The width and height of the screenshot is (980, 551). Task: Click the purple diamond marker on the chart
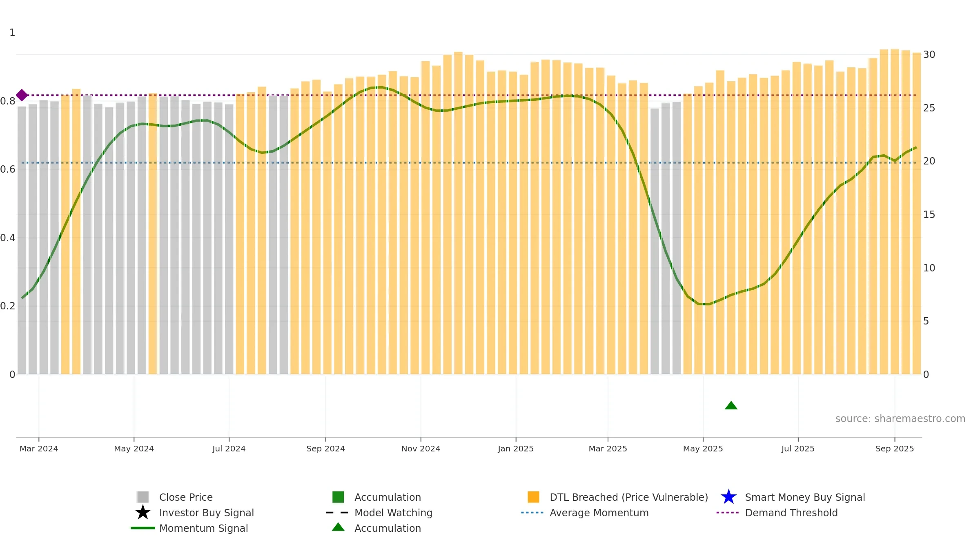click(x=22, y=95)
